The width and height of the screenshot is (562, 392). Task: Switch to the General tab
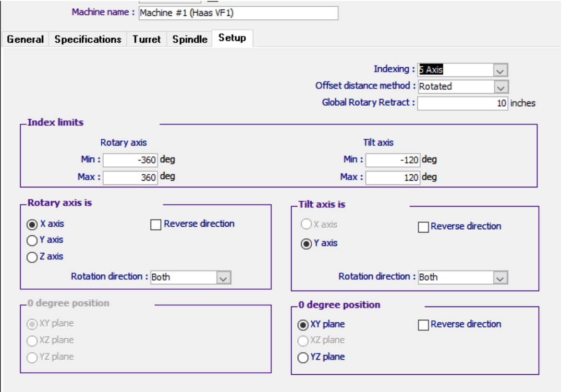[25, 40]
